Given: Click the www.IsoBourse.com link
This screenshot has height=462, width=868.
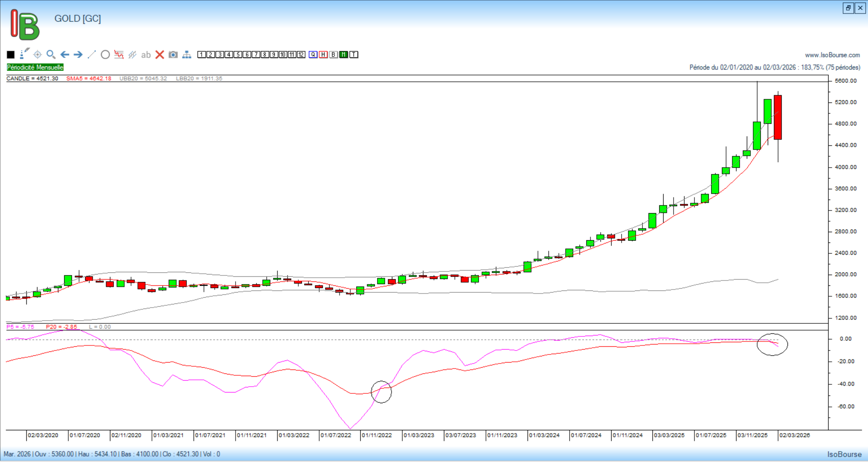Looking at the screenshot, I should pyautogui.click(x=832, y=55).
